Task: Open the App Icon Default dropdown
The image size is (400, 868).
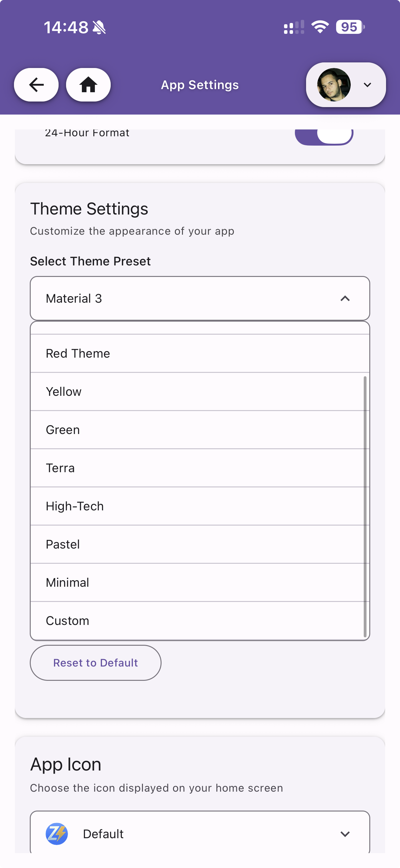Action: coord(345,834)
